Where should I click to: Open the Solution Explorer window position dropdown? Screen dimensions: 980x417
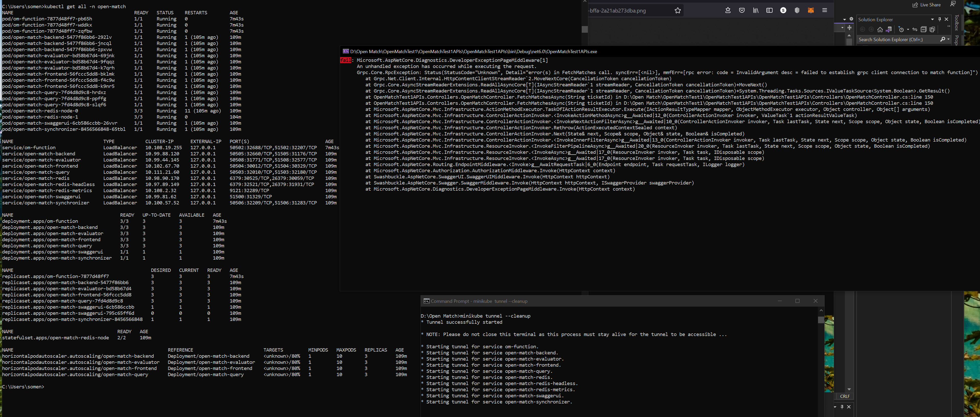(x=932, y=19)
